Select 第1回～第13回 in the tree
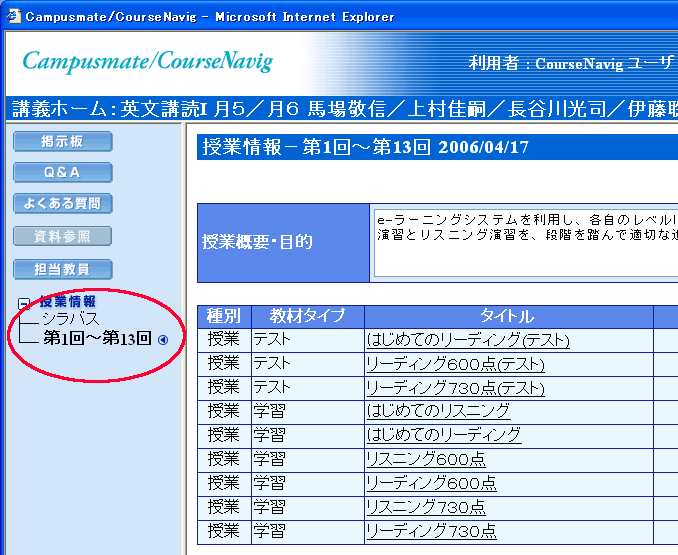Viewport: 678px width, 555px height. tap(97, 338)
